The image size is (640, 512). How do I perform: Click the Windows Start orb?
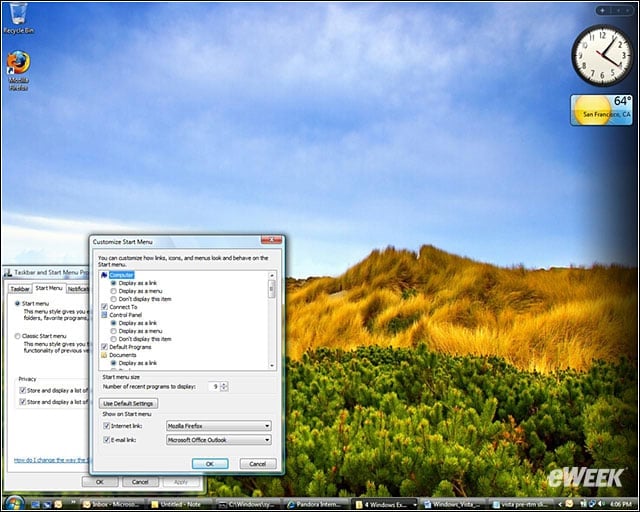[15, 503]
